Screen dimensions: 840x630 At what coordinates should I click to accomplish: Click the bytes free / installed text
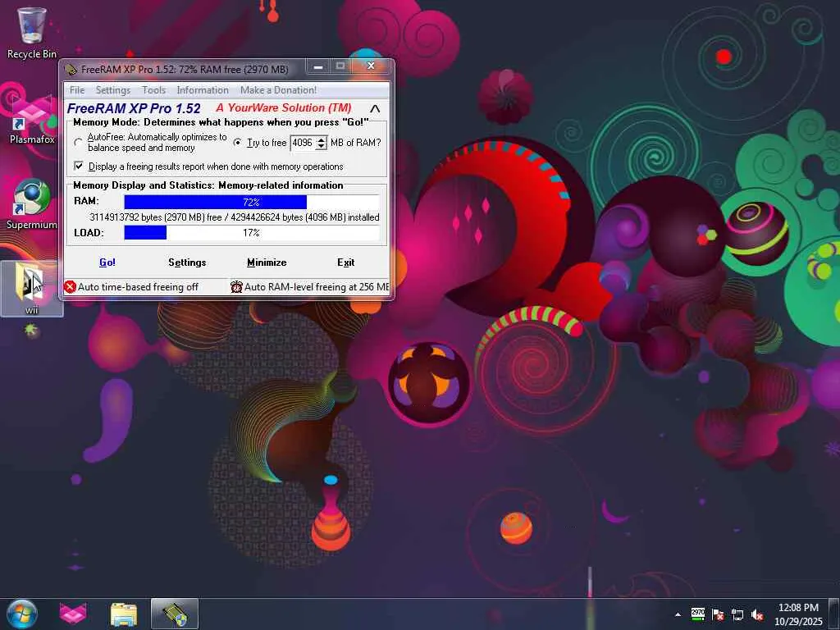pos(234,217)
